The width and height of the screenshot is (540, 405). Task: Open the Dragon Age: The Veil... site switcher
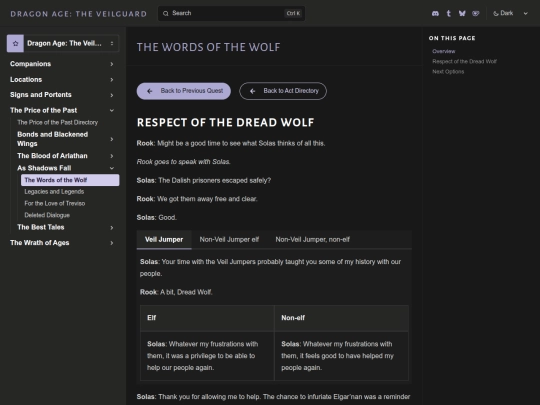pyautogui.click(x=63, y=43)
